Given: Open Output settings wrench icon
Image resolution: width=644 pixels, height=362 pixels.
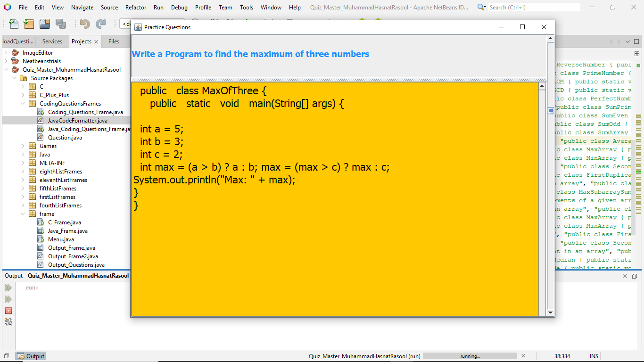Looking at the screenshot, I should pos(8,322).
